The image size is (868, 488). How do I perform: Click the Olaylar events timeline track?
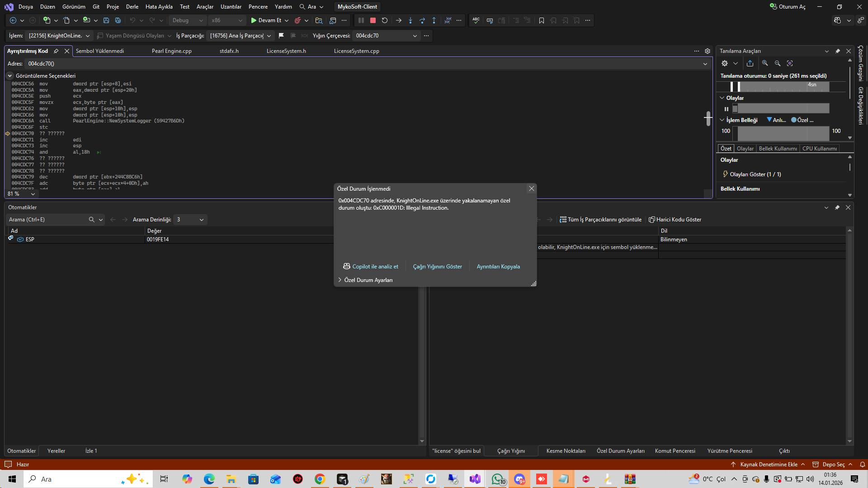[781, 108]
